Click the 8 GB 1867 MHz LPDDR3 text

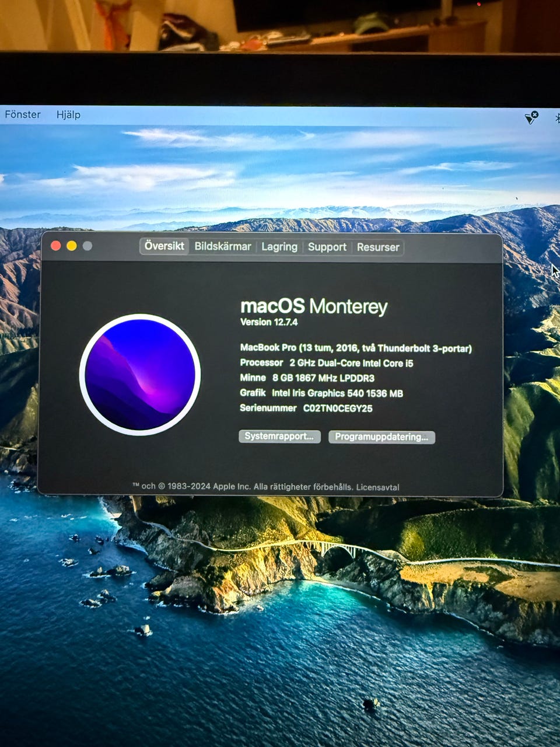pyautogui.click(x=323, y=378)
